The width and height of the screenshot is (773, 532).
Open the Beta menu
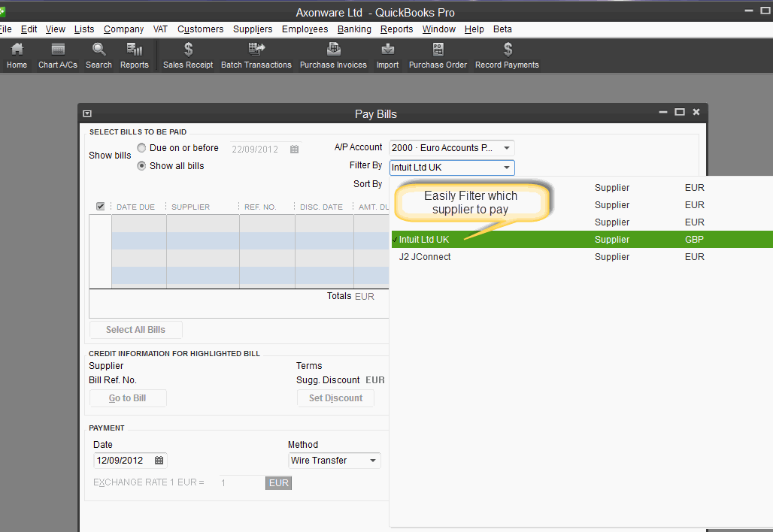[x=502, y=29]
